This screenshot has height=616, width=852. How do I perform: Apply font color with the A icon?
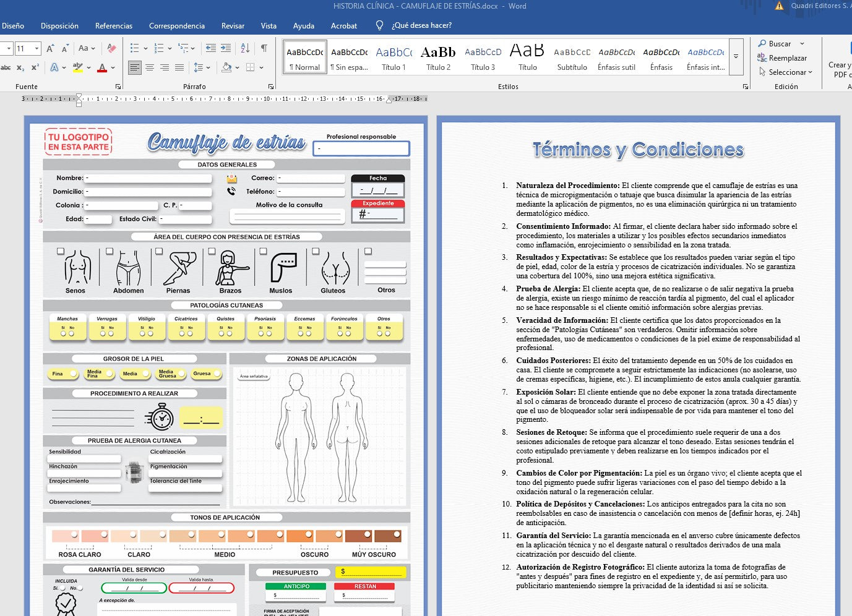pos(102,67)
